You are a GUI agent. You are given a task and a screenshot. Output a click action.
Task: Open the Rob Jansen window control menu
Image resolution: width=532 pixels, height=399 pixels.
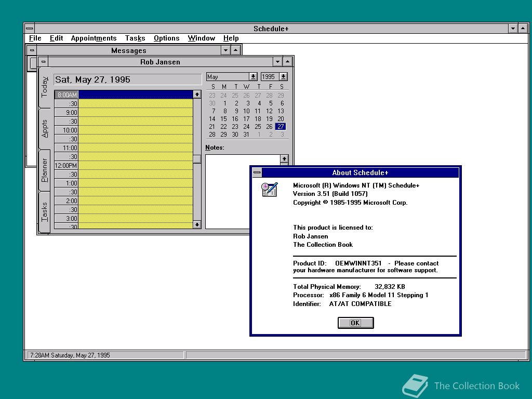(44, 62)
